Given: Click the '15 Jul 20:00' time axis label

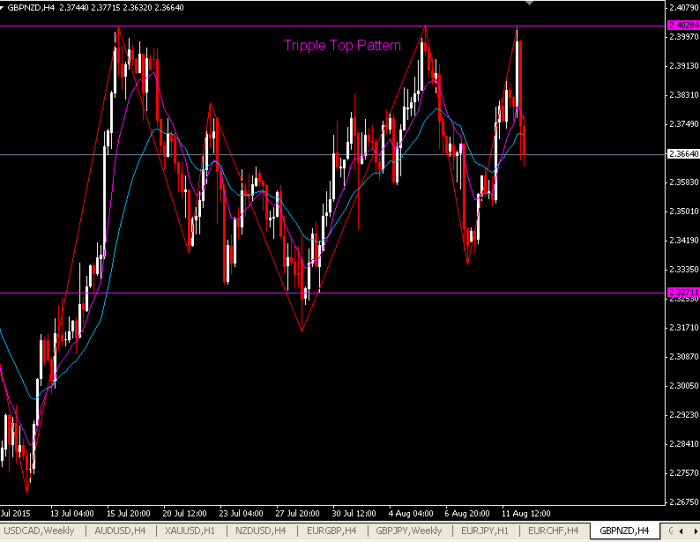Looking at the screenshot, I should 129,513.
